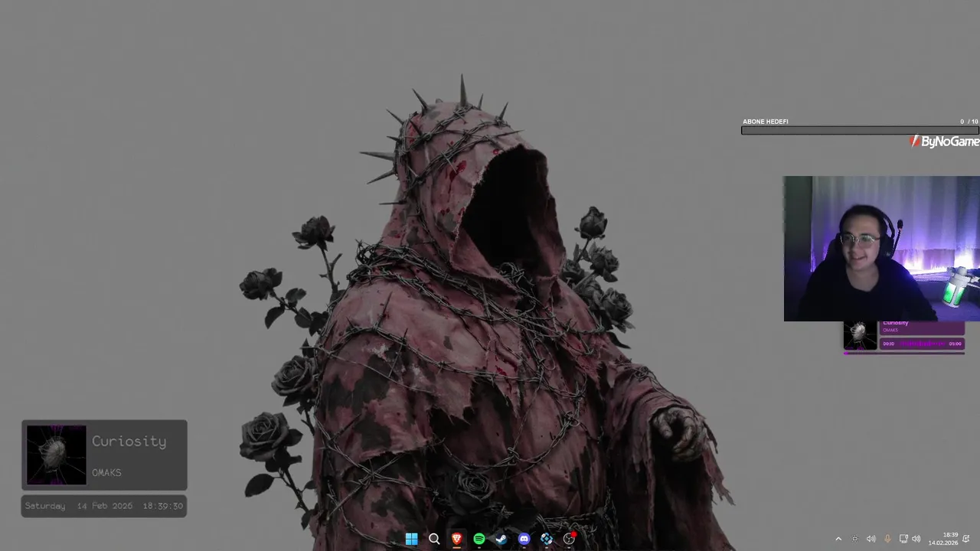
Task: Click the microphone icon in system tray
Action: (x=887, y=539)
